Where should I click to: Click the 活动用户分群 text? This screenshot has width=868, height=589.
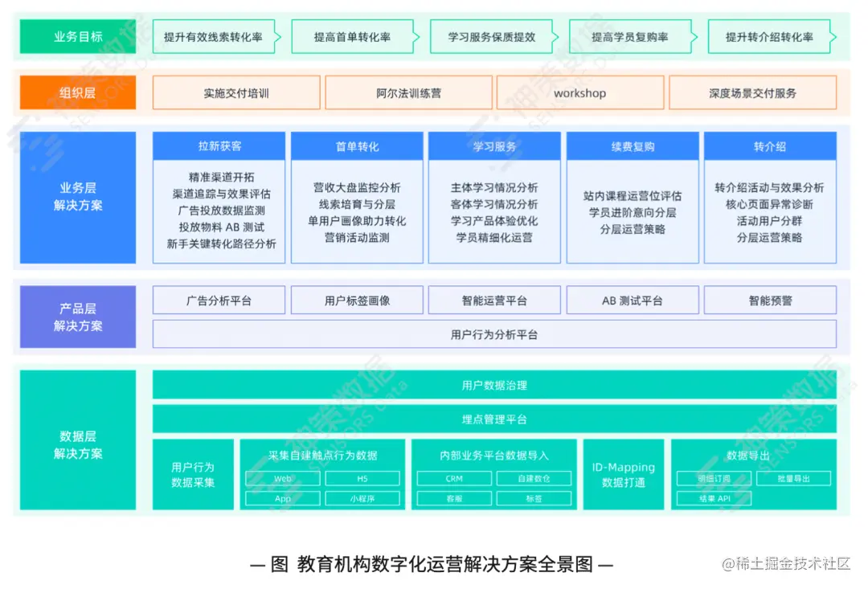[x=769, y=221]
